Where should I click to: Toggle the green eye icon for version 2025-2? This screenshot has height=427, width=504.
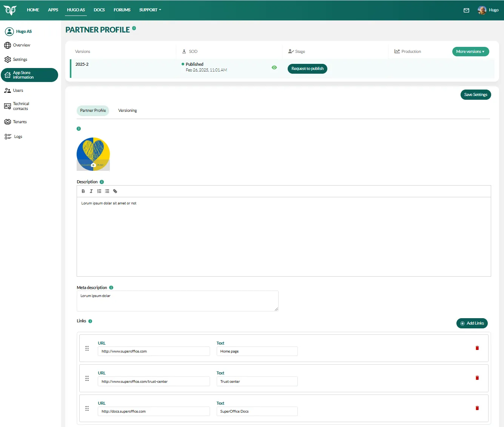coord(274,68)
